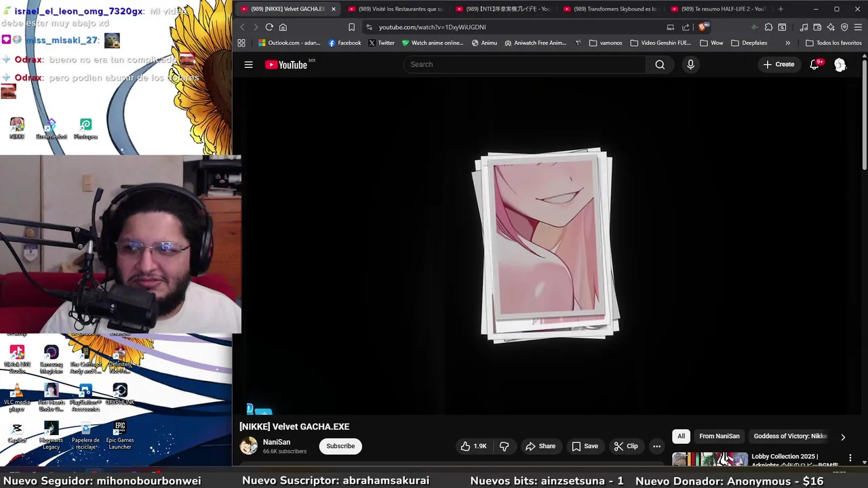The width and height of the screenshot is (868, 488).
Task: Save the video to a playlist
Action: (x=585, y=446)
